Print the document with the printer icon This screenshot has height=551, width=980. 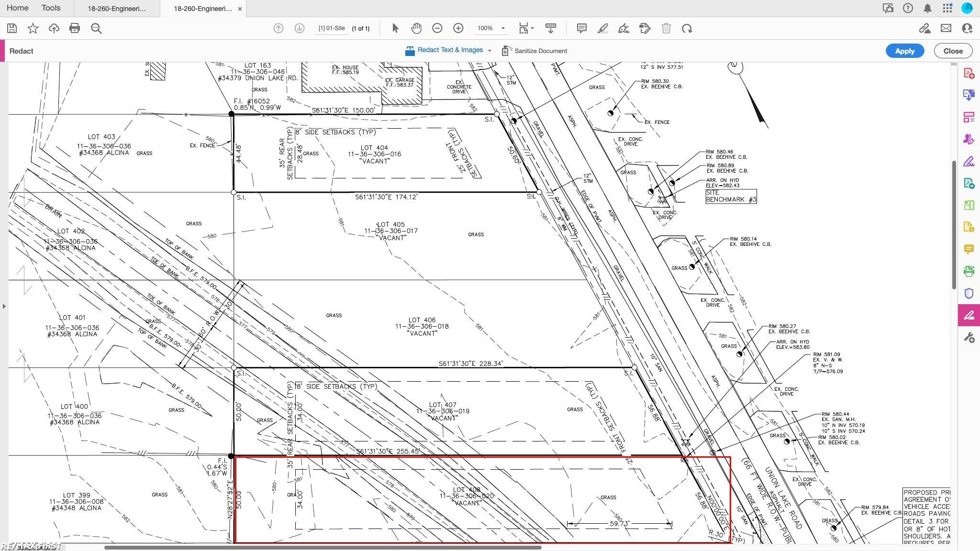(75, 28)
